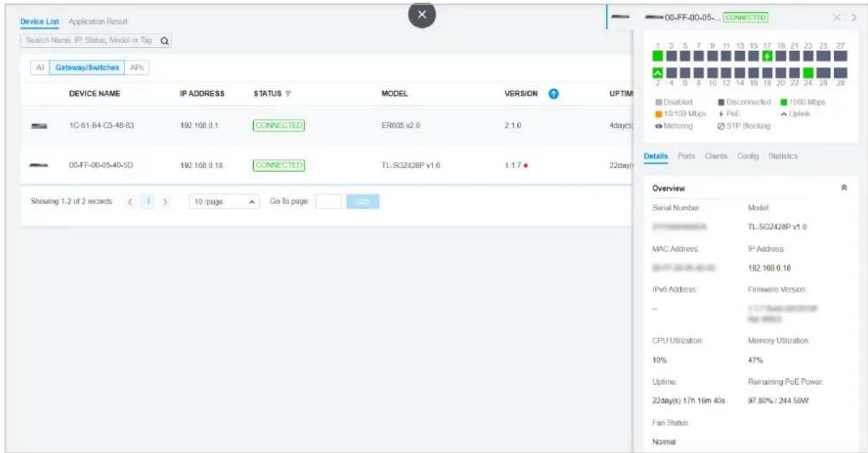Select disconnected port 28
The image size is (868, 453).
pos(840,73)
